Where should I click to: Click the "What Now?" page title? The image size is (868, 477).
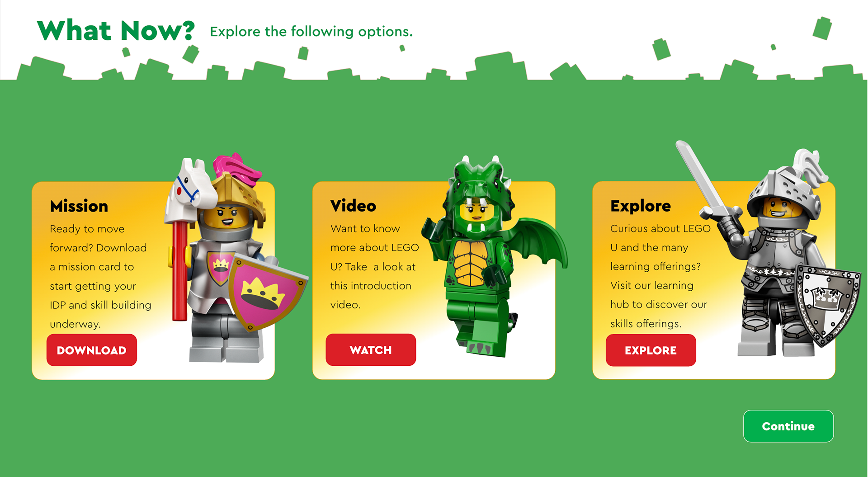coord(116,31)
